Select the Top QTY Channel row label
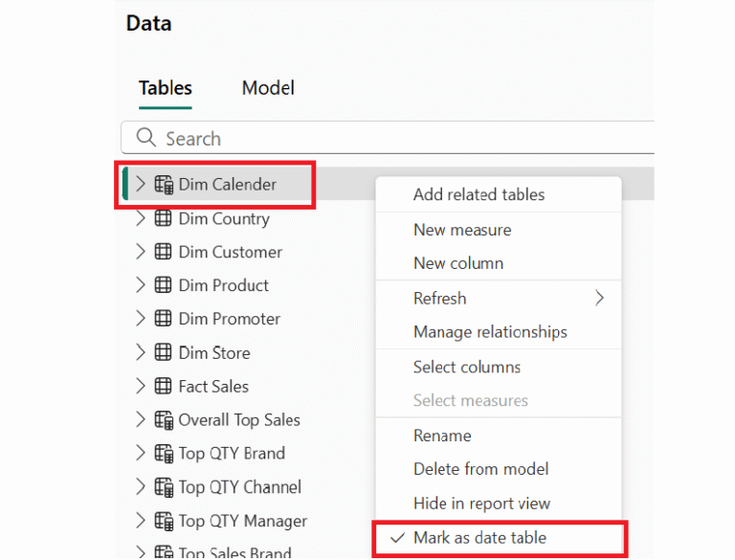The width and height of the screenshot is (735, 560). tap(240, 487)
